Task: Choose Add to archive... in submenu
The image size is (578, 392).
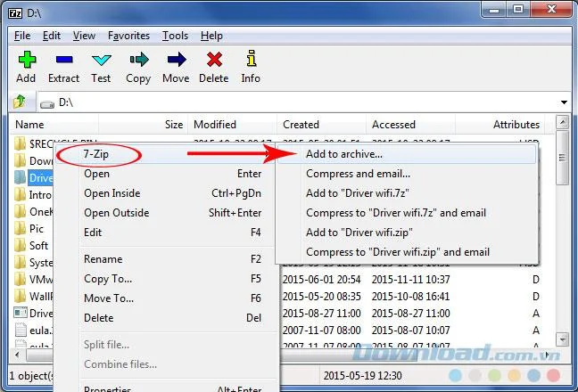Action: pyautogui.click(x=406, y=154)
